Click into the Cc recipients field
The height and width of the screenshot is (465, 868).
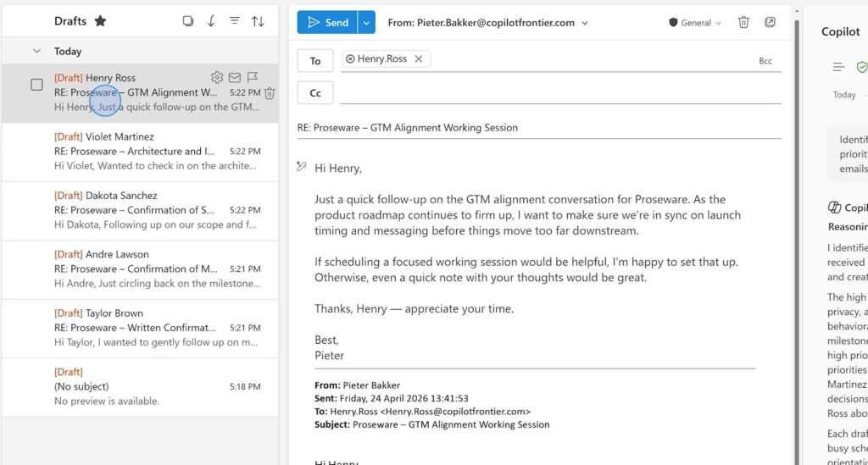point(559,93)
